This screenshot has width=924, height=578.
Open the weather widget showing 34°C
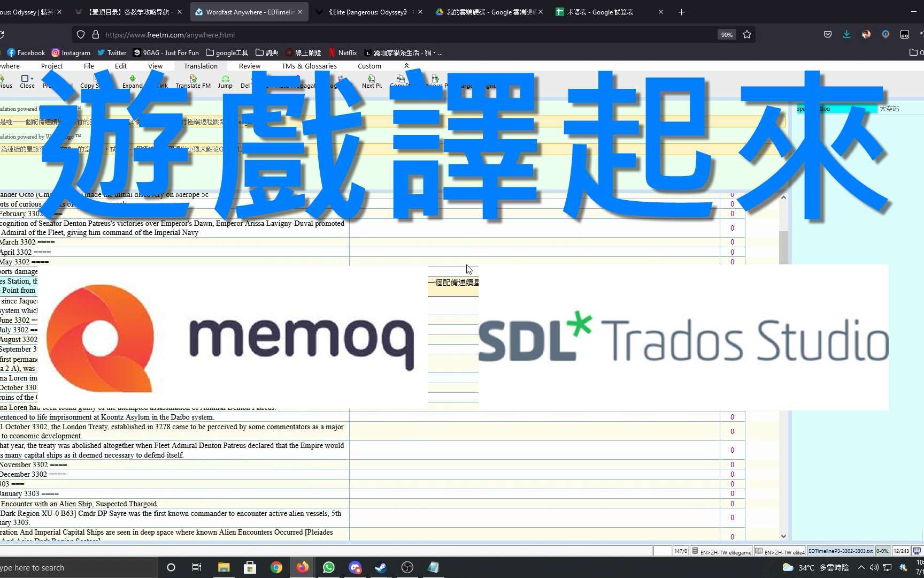point(815,567)
